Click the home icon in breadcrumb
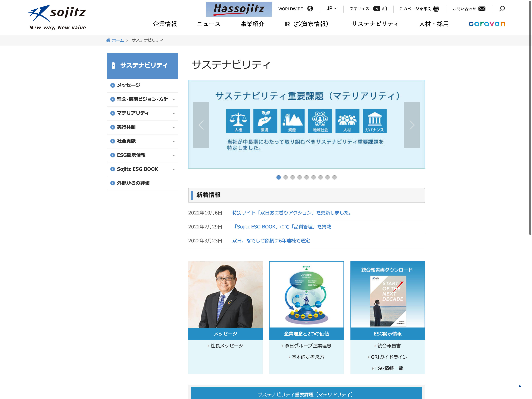Viewport: 532px width, 399px height. (x=108, y=40)
